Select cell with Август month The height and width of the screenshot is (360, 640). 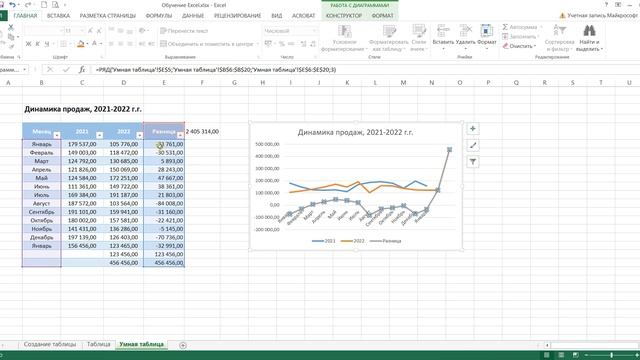tap(42, 203)
